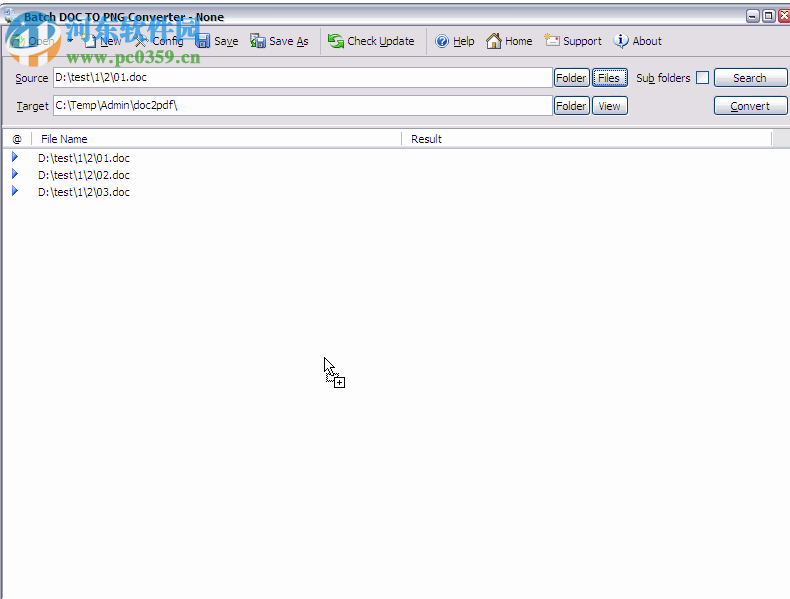Click the Result column header
Image resolution: width=790 pixels, height=599 pixels.
[x=586, y=139]
